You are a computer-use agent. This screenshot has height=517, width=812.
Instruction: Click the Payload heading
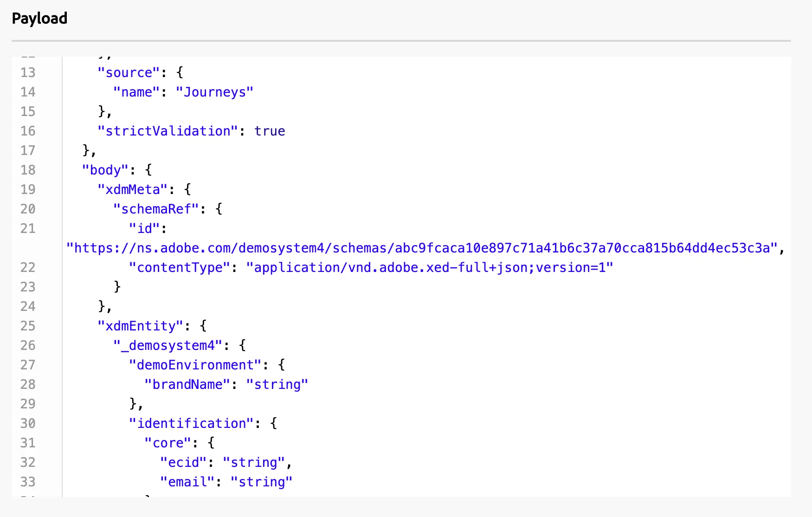coord(39,18)
